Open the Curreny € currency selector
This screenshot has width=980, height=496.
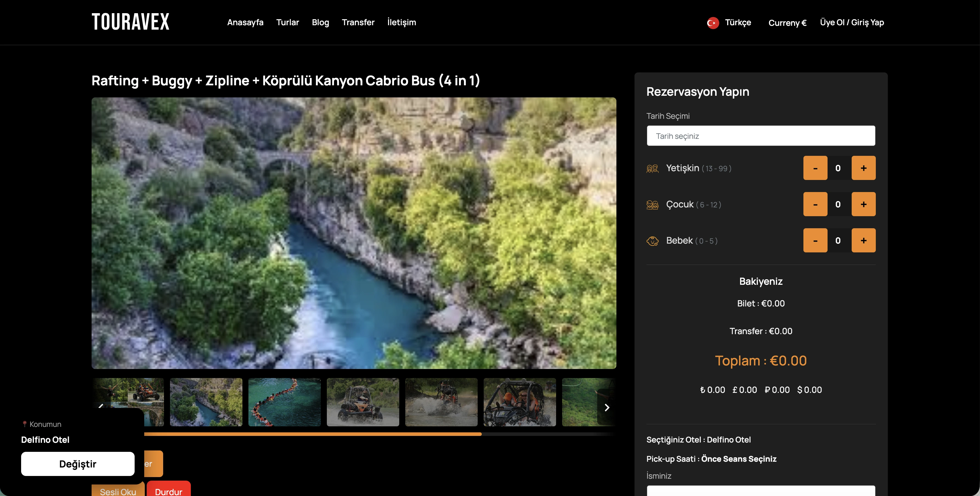(787, 23)
